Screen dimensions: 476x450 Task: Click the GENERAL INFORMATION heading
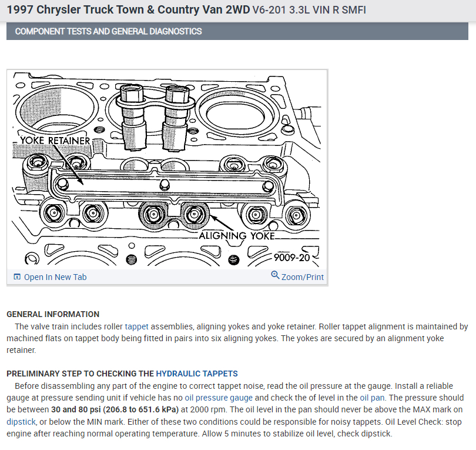point(53,314)
